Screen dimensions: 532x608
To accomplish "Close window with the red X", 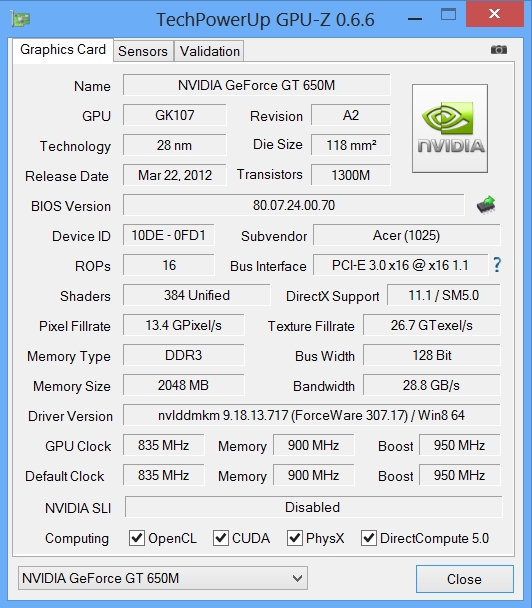I will [x=495, y=14].
